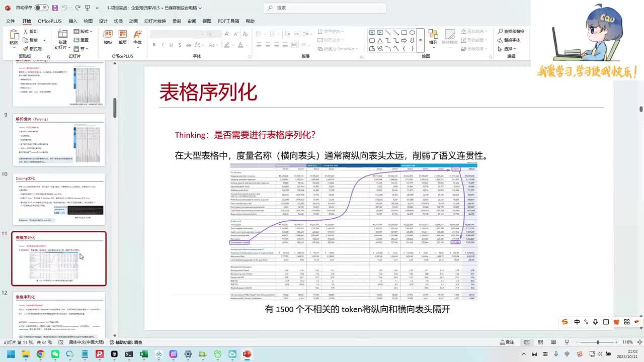
Task: Switch to the OfficePLUS tab
Action: (x=49, y=21)
